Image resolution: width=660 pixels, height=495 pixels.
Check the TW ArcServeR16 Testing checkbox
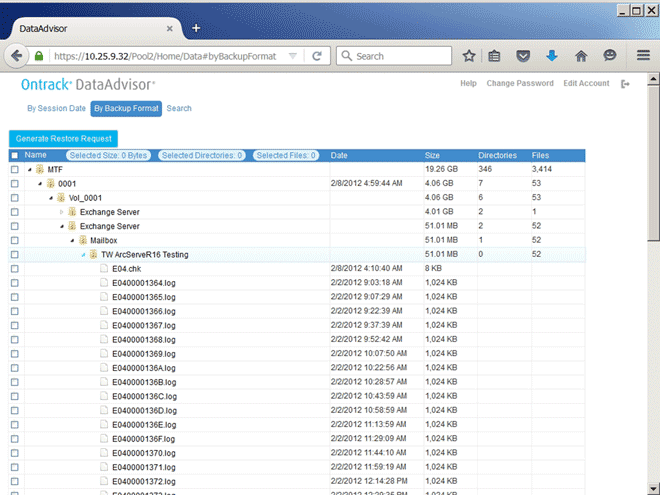[15, 254]
